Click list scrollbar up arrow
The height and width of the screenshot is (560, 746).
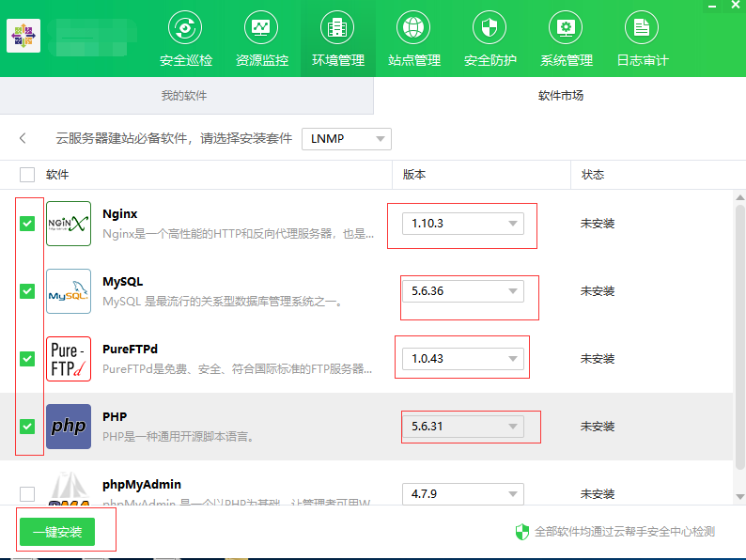[x=739, y=197]
